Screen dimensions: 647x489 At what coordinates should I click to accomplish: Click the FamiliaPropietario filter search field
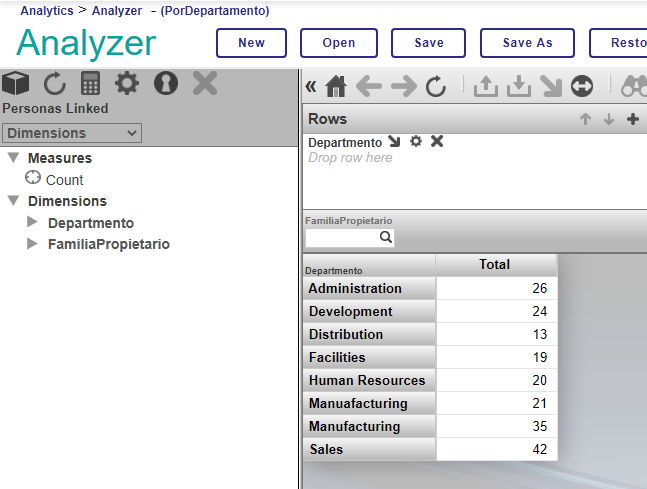click(x=342, y=238)
